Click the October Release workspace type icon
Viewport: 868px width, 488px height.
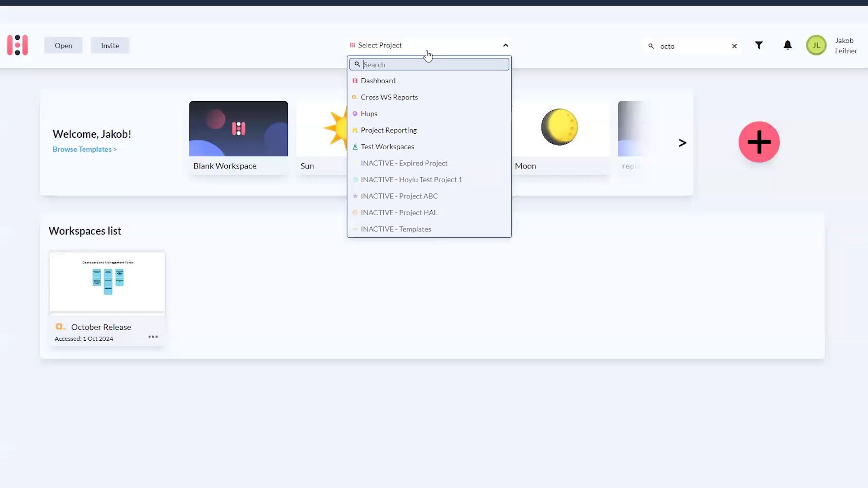(60, 327)
